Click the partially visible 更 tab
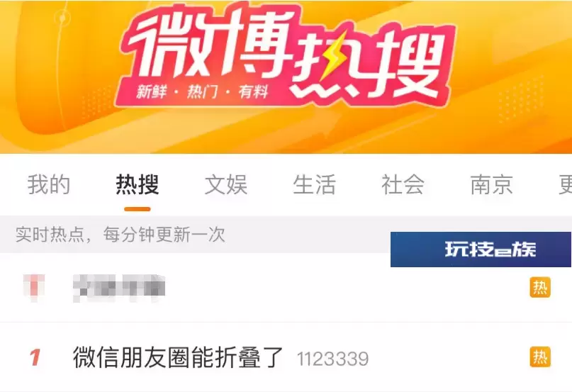The height and width of the screenshot is (392, 572). pos(565,185)
